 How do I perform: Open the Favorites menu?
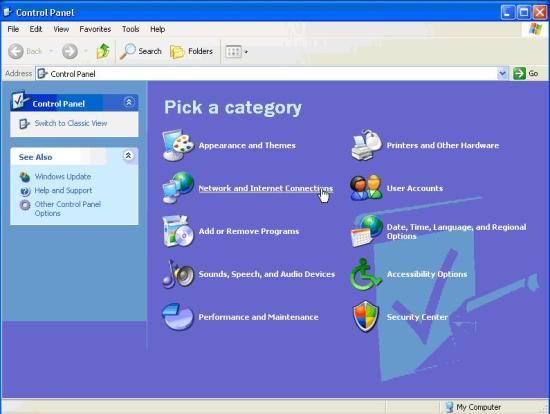click(95, 29)
